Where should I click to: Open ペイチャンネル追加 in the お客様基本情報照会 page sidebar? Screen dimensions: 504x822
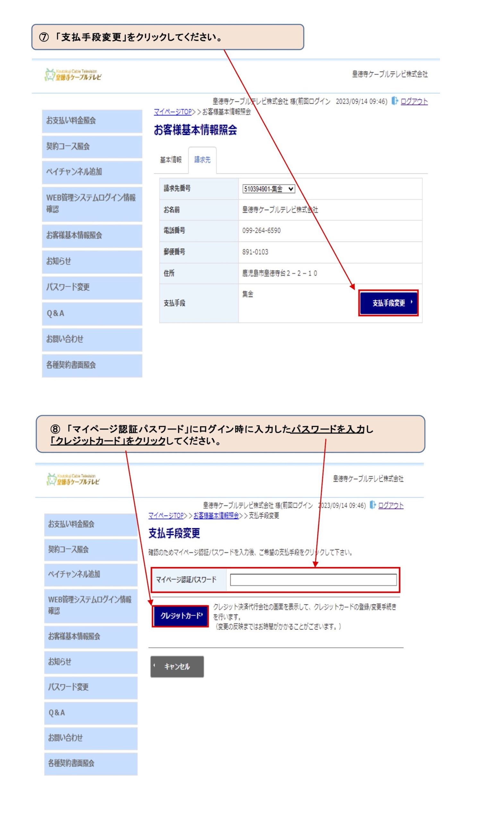[x=92, y=172]
